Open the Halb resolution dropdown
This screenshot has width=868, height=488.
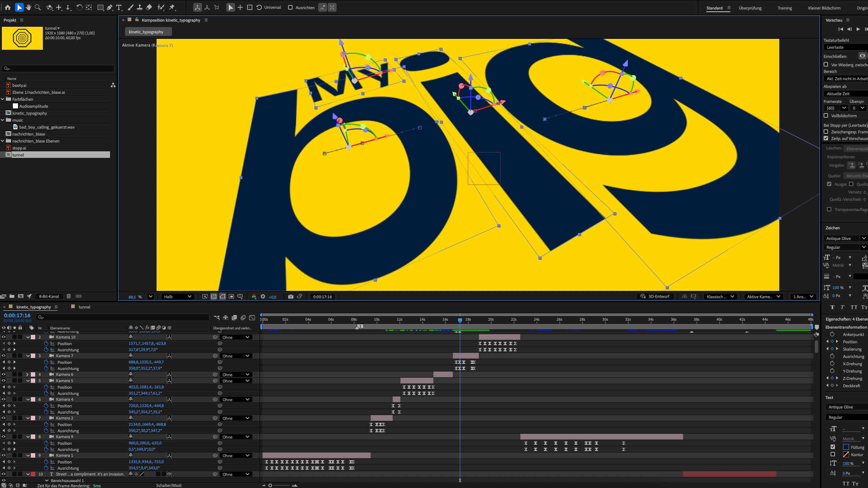click(x=177, y=296)
